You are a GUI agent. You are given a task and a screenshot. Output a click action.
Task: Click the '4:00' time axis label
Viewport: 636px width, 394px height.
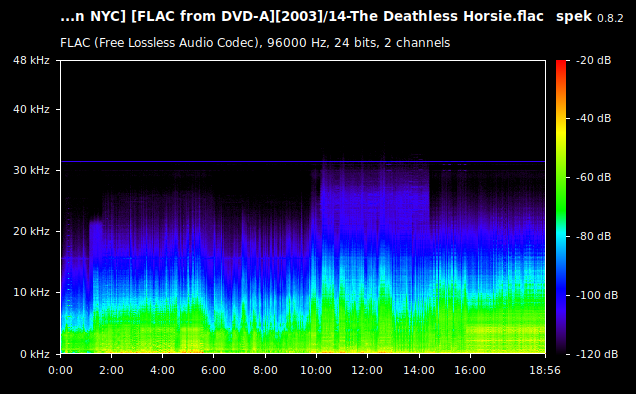[163, 370]
